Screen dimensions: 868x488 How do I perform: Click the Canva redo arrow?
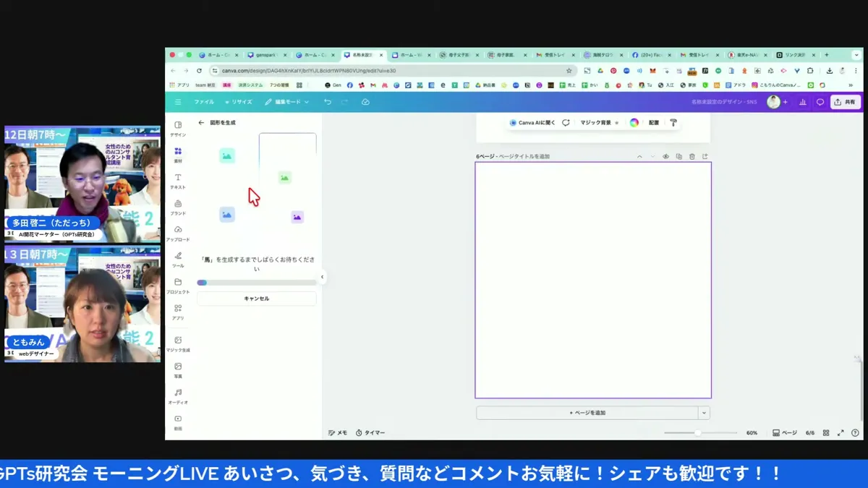point(345,102)
